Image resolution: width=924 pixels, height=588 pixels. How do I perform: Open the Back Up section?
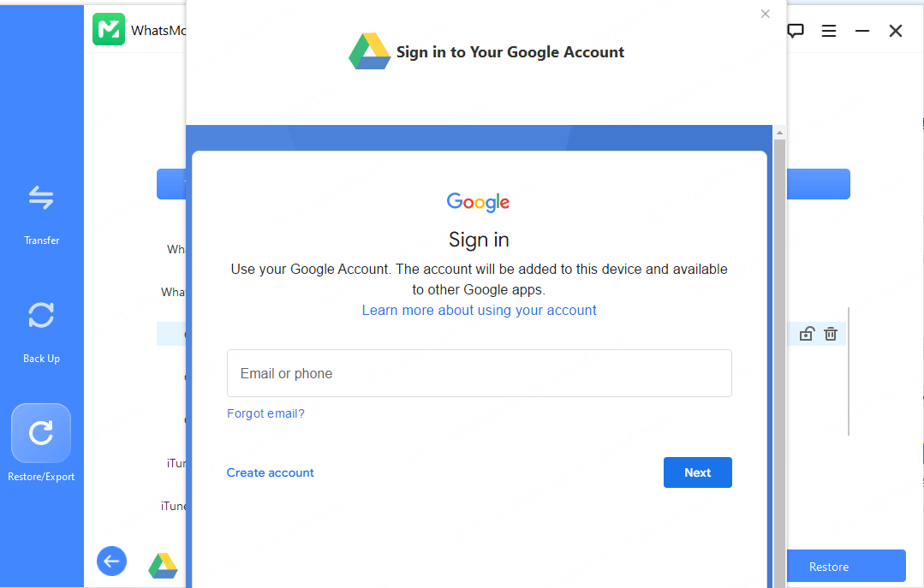click(x=41, y=316)
